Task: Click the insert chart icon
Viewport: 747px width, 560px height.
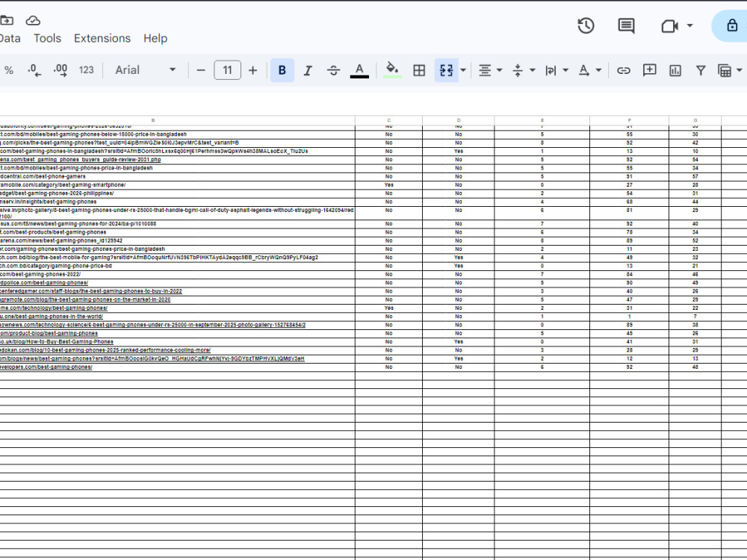Action: 675,70
